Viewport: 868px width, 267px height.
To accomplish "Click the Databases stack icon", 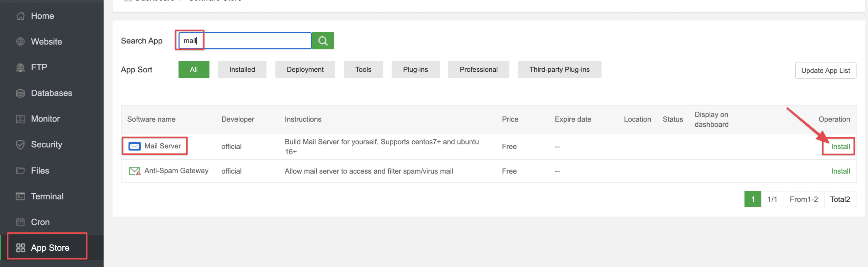I will tap(20, 93).
